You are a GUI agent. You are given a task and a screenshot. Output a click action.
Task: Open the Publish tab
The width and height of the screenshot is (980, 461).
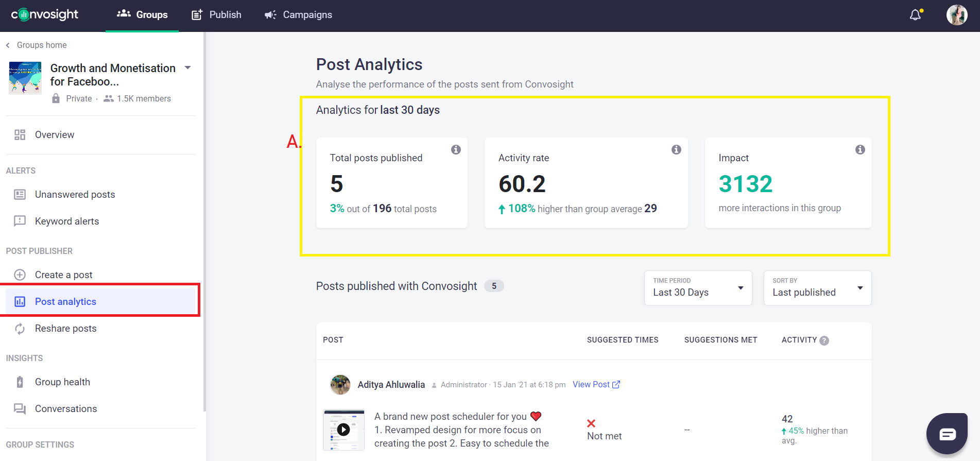coord(216,15)
